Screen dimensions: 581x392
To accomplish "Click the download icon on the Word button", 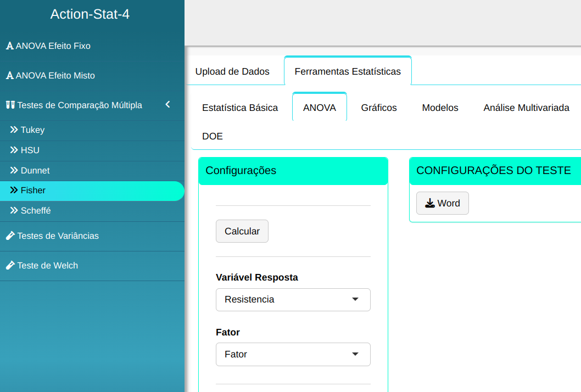I will [x=430, y=204].
